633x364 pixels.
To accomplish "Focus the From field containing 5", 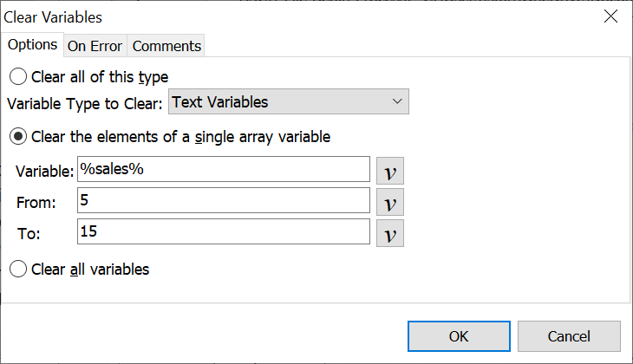I will click(224, 201).
